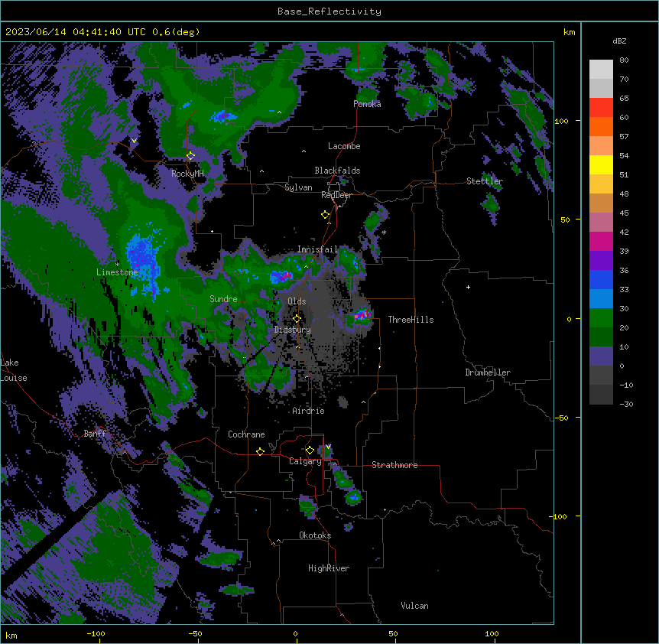
Task: Click the RockyMH label
Action: [187, 174]
